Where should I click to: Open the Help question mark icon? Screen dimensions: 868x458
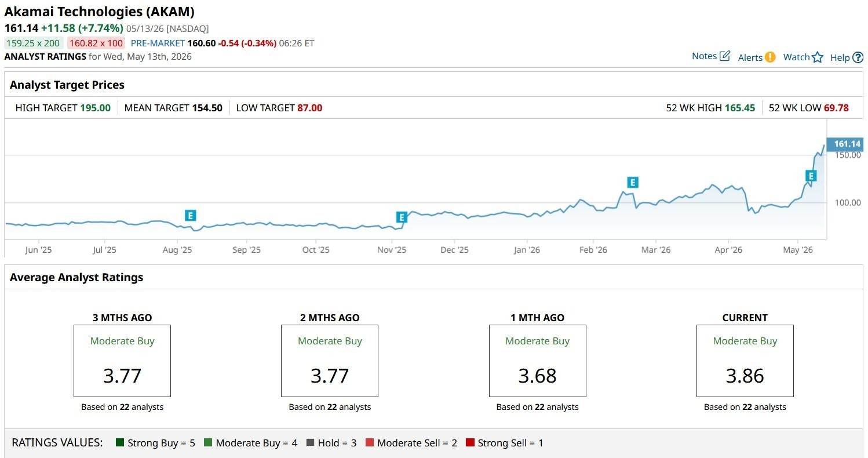(858, 57)
